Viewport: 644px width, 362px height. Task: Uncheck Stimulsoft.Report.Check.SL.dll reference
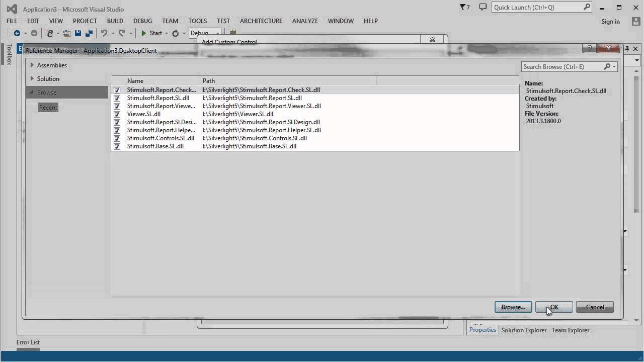(x=117, y=90)
